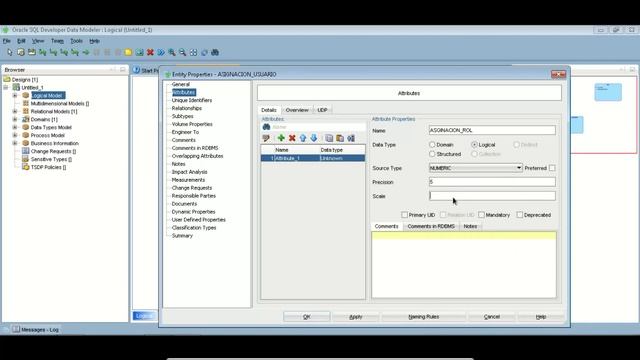The image size is (640, 360).
Task: Collapse the Untitled_1 design node
Action: 6,87
